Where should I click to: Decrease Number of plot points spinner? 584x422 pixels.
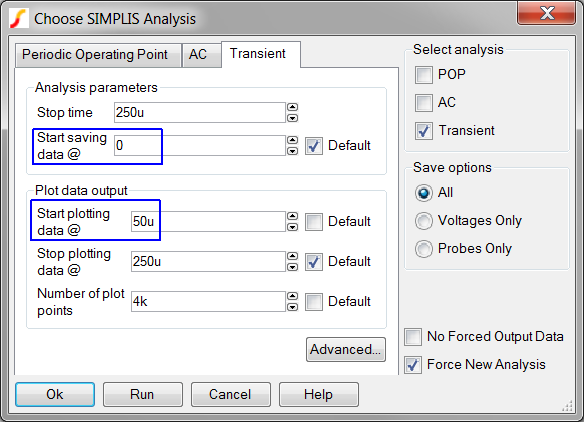(293, 307)
